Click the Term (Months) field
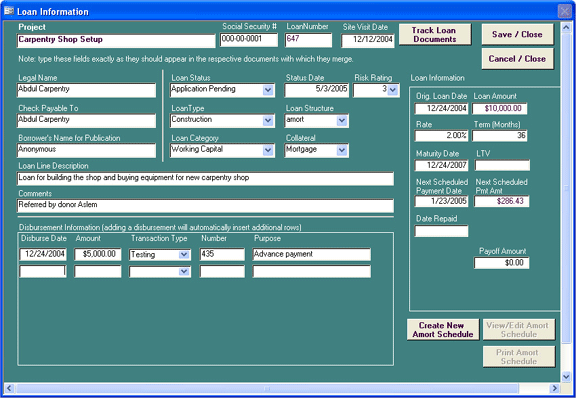This screenshot has height=398, width=576. pos(500,136)
